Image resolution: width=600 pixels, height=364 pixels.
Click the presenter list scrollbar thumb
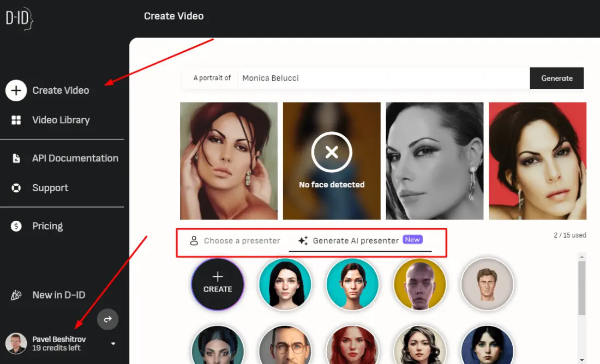[x=581, y=288]
